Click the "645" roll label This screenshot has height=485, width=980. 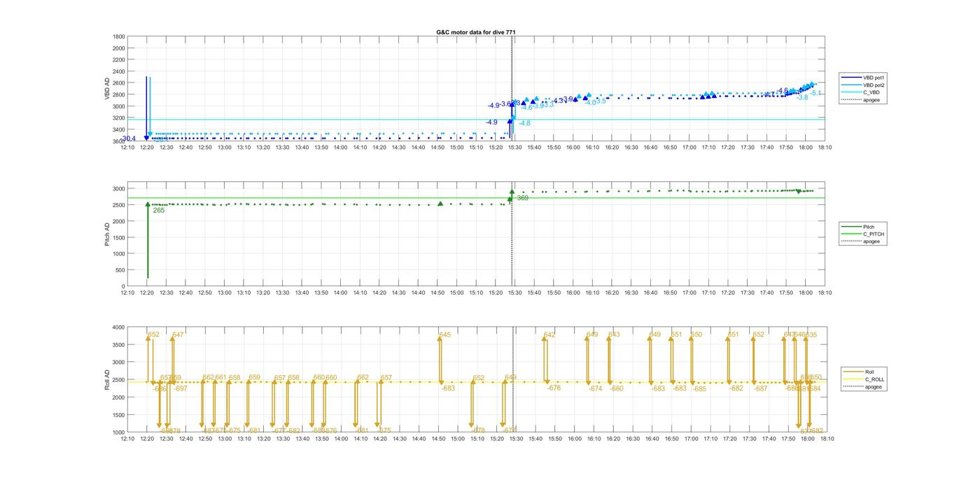point(445,335)
